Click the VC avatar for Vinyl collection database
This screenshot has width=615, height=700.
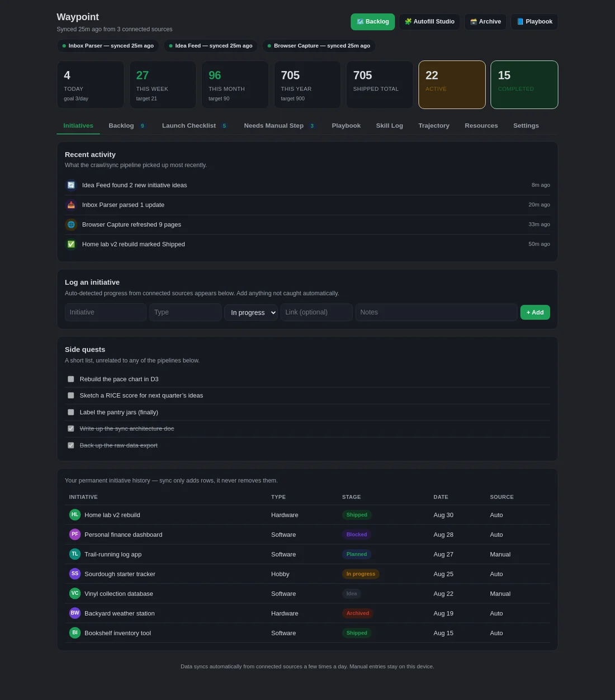point(75,593)
